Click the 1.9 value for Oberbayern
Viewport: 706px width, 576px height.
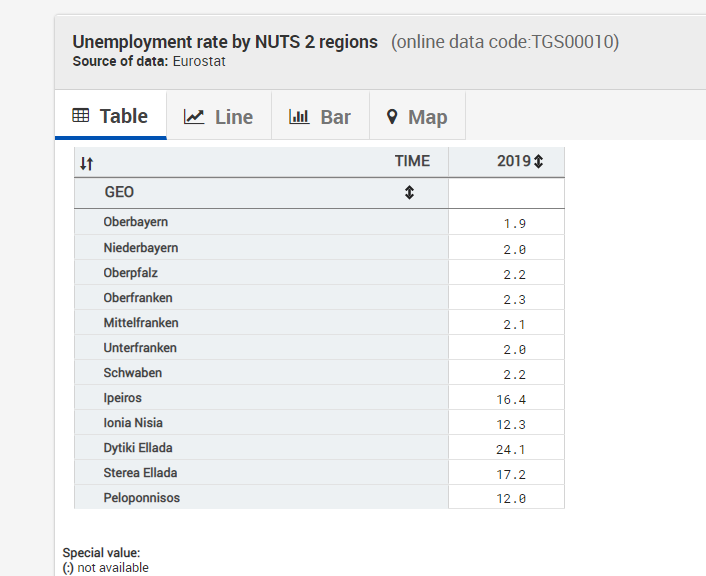click(515, 224)
